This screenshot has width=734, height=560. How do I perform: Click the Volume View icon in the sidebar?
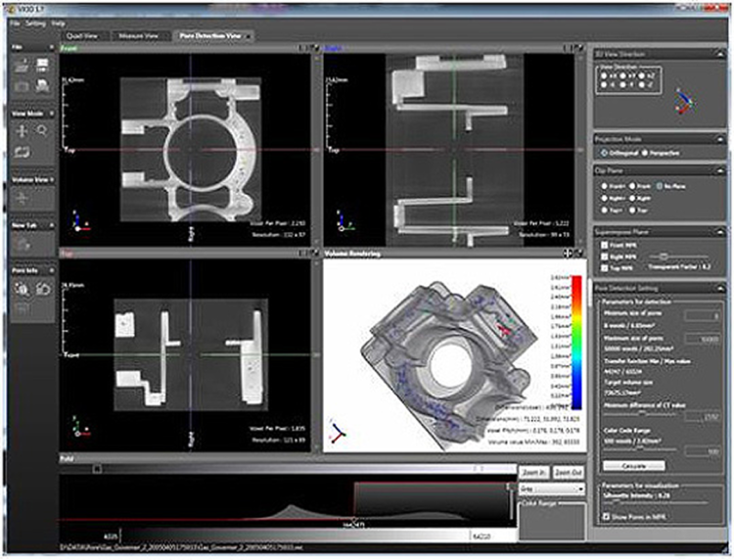(22, 198)
